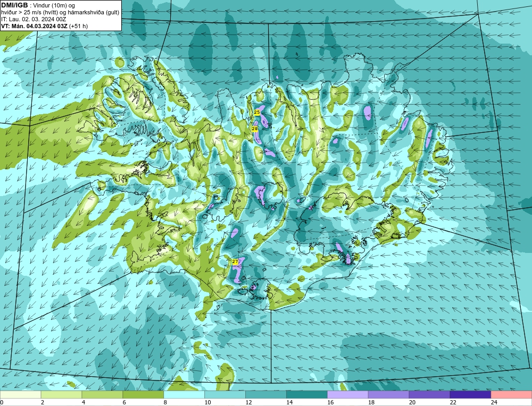This screenshot has width=532, height=406.
Task: Click the pink legend swatch above 24 m/s
Action: pos(511,394)
